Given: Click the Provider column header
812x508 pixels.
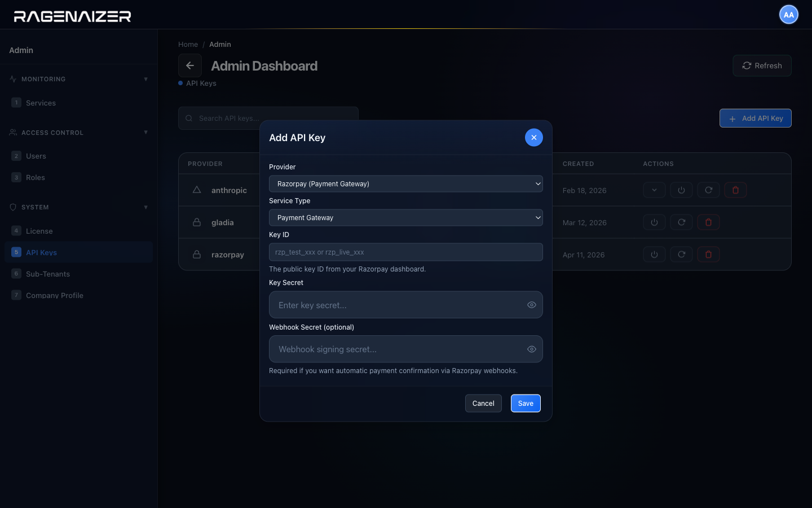Looking at the screenshot, I should coord(205,164).
